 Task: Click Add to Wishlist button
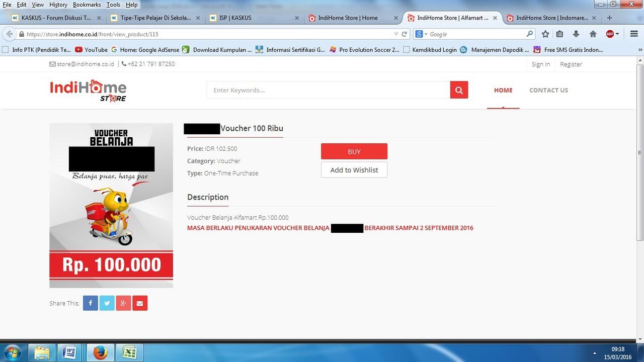pos(354,170)
